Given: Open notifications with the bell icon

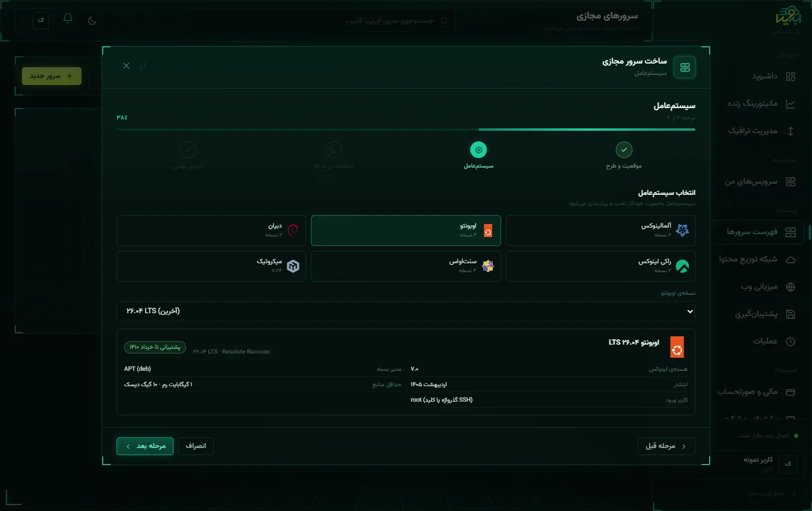Looking at the screenshot, I should click(x=68, y=20).
